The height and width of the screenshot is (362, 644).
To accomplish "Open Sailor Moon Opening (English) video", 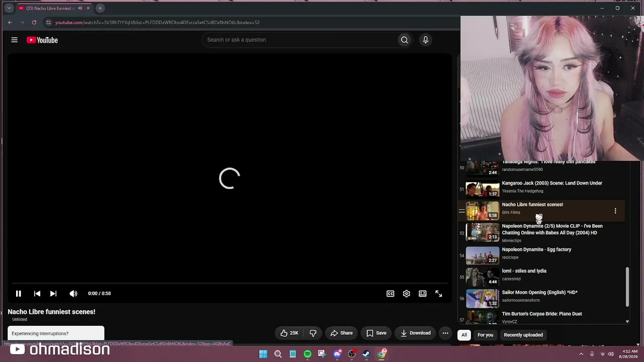I will pyautogui.click(x=540, y=293).
